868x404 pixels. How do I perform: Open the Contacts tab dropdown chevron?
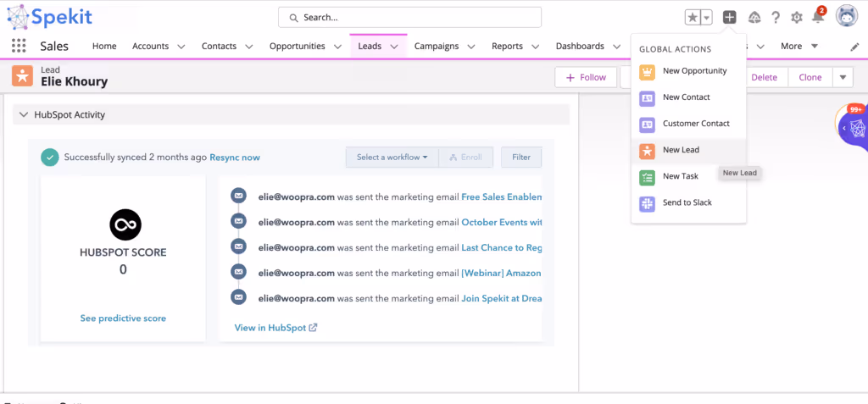[248, 47]
